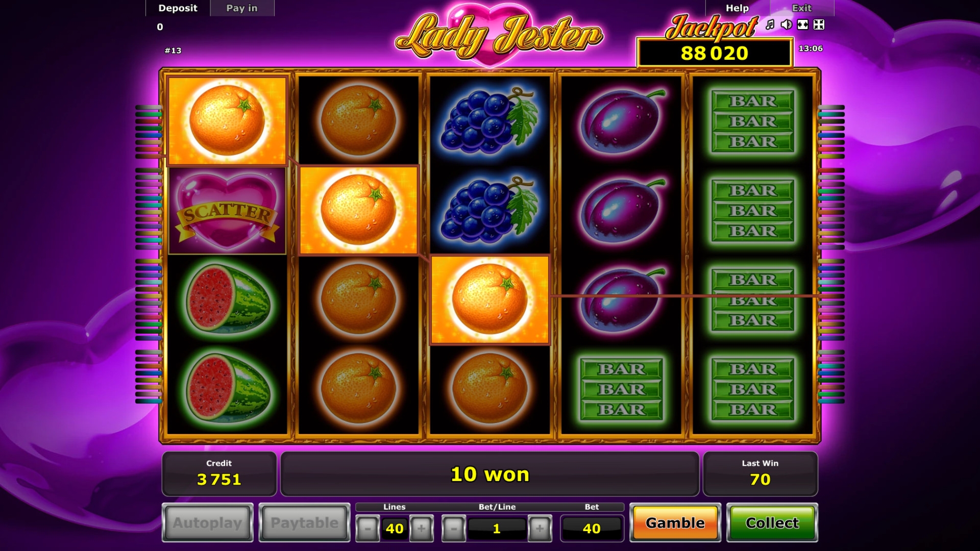Collect the 10 won winnings
The width and height of the screenshot is (980, 551).
[772, 522]
